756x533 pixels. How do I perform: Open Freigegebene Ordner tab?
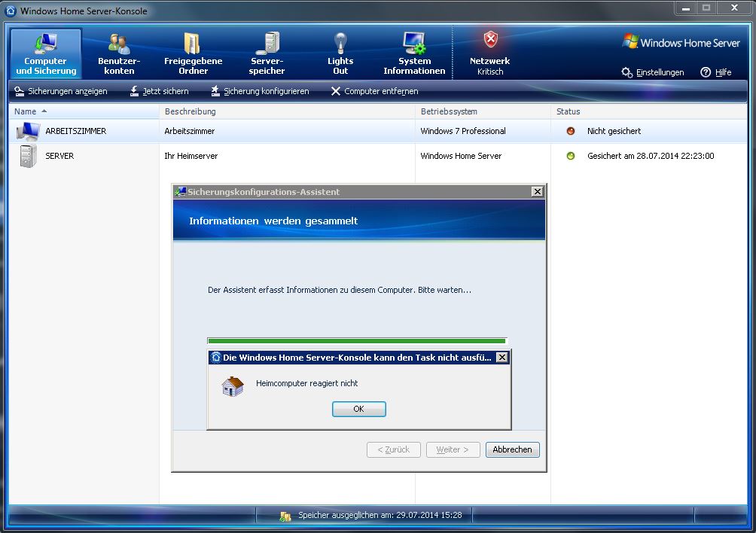click(193, 53)
